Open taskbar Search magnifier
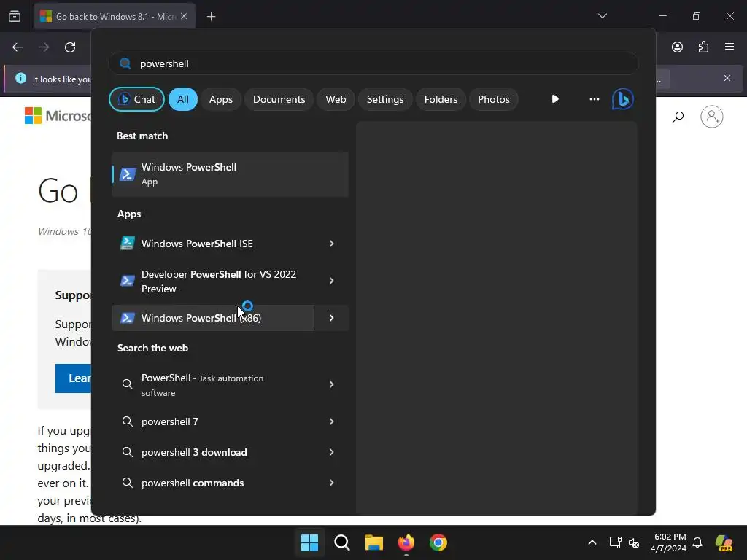Image resolution: width=747 pixels, height=560 pixels. coord(342,542)
